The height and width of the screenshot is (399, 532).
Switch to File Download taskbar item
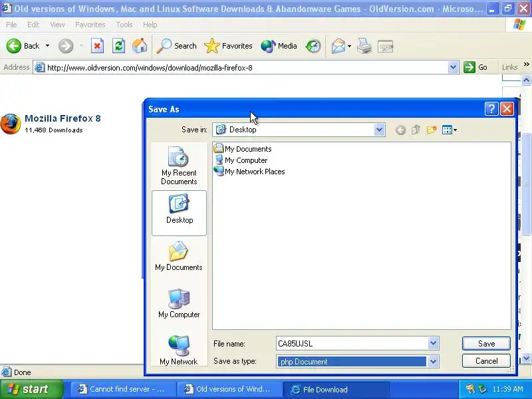tap(336, 389)
